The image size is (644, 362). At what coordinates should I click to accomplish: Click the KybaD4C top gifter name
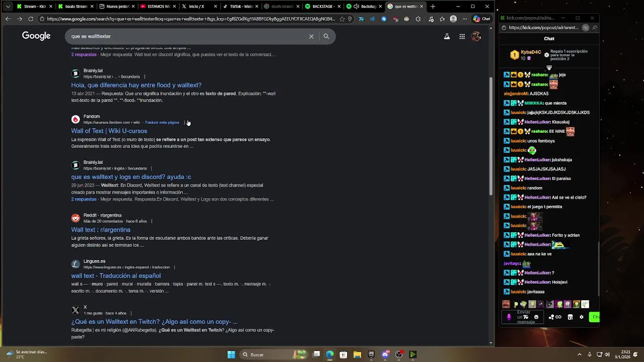point(531,52)
